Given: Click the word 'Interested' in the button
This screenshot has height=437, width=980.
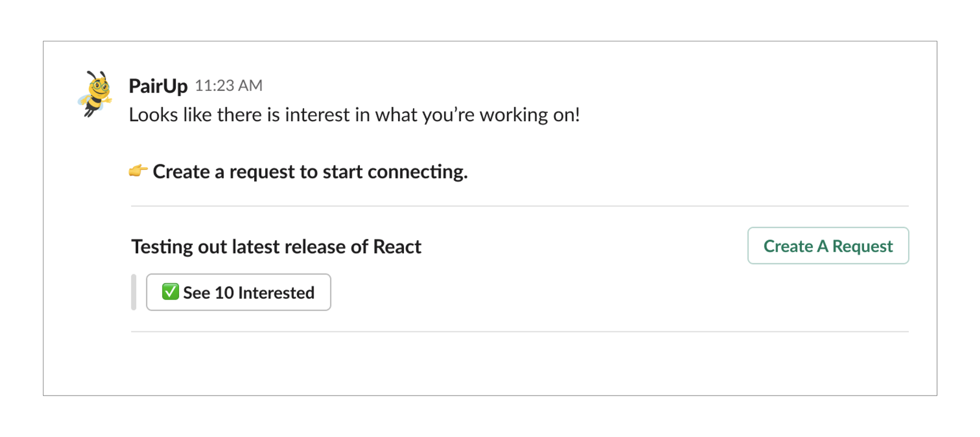Looking at the screenshot, I should tap(276, 293).
